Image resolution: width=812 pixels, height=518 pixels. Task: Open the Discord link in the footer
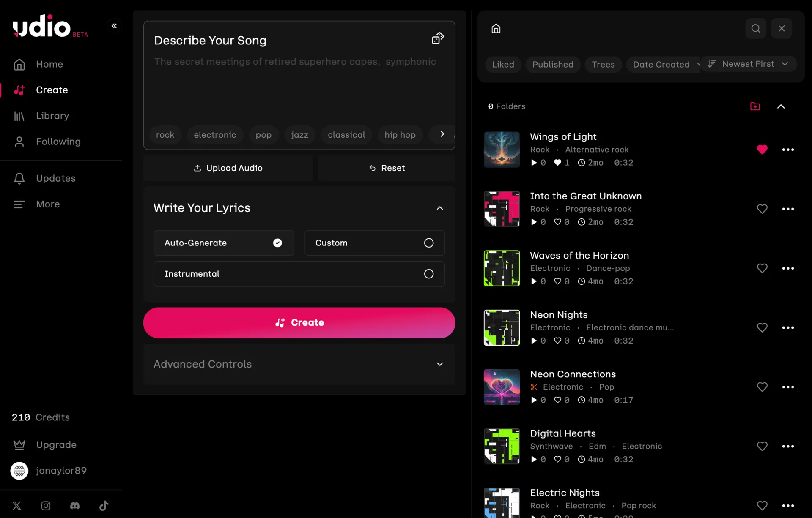[74, 506]
